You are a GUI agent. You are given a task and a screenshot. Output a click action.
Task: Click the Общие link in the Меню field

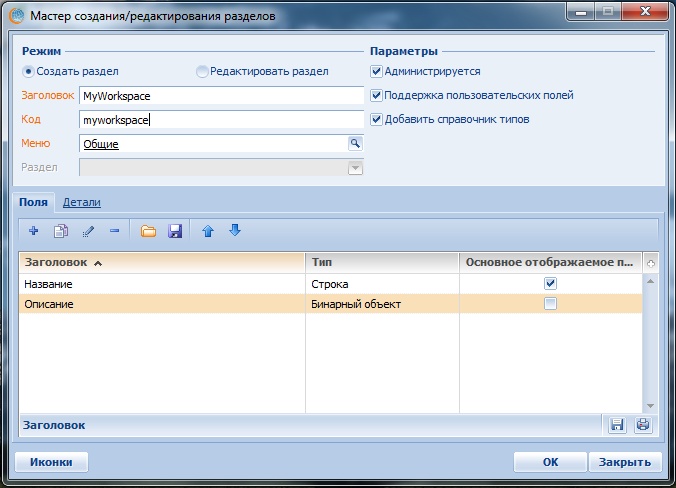(x=101, y=144)
